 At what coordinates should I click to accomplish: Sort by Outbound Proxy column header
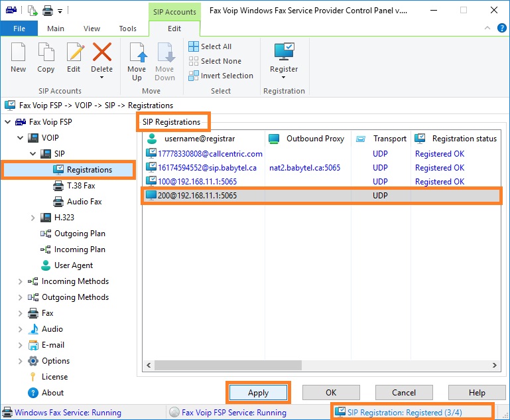coord(308,139)
